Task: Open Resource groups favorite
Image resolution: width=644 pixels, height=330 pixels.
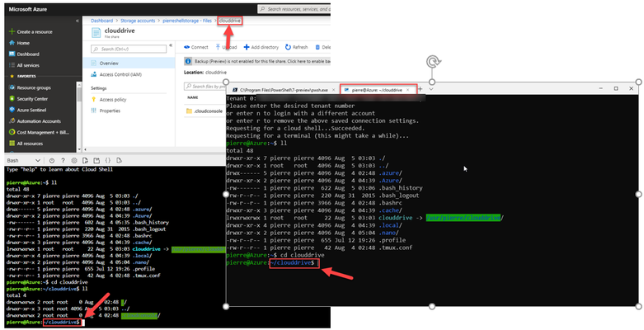Action: [30, 87]
